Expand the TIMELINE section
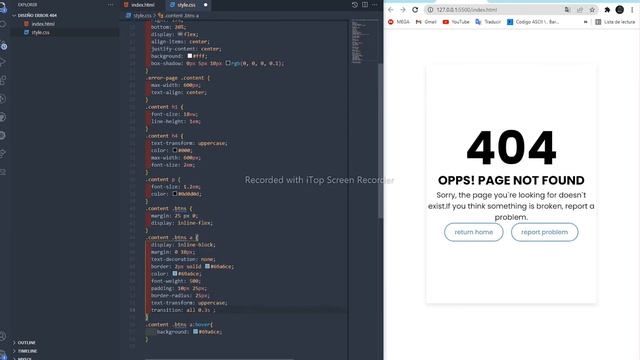 [27, 351]
